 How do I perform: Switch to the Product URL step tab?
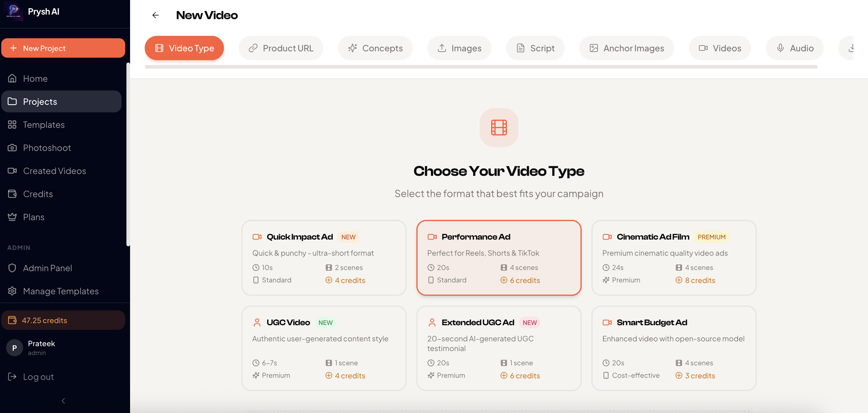tap(281, 48)
